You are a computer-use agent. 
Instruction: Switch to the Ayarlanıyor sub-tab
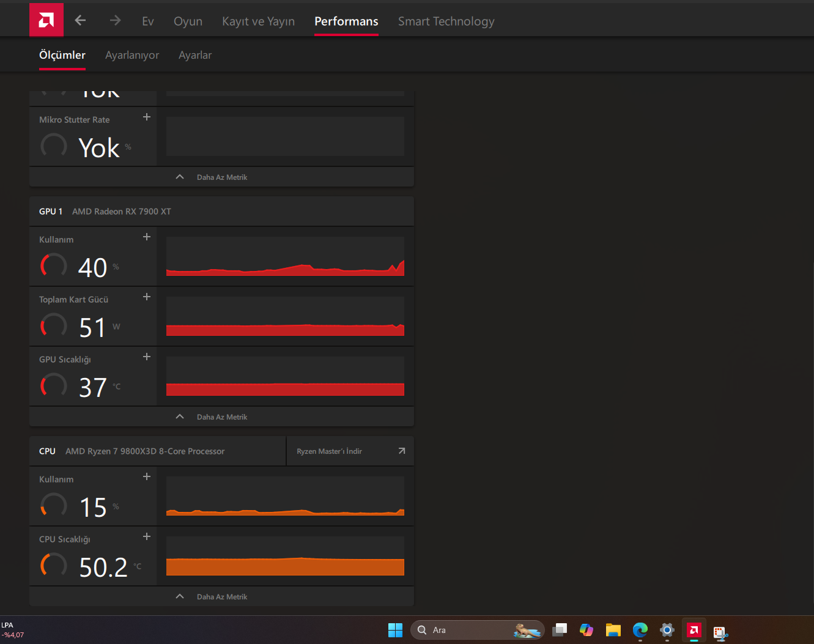tap(132, 55)
